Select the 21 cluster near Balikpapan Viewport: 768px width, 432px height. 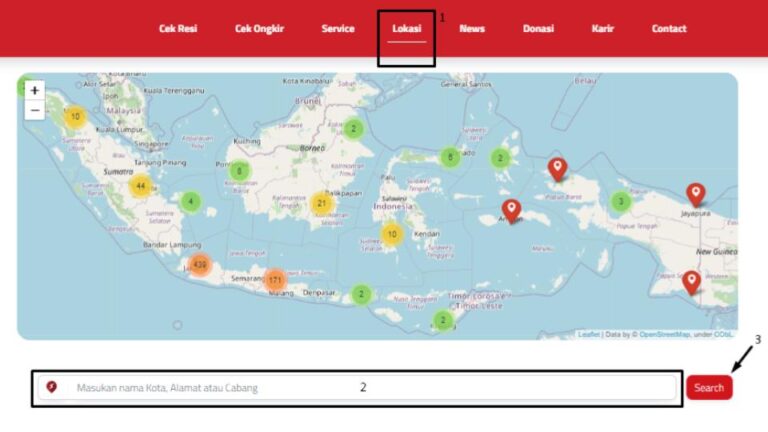pyautogui.click(x=321, y=203)
